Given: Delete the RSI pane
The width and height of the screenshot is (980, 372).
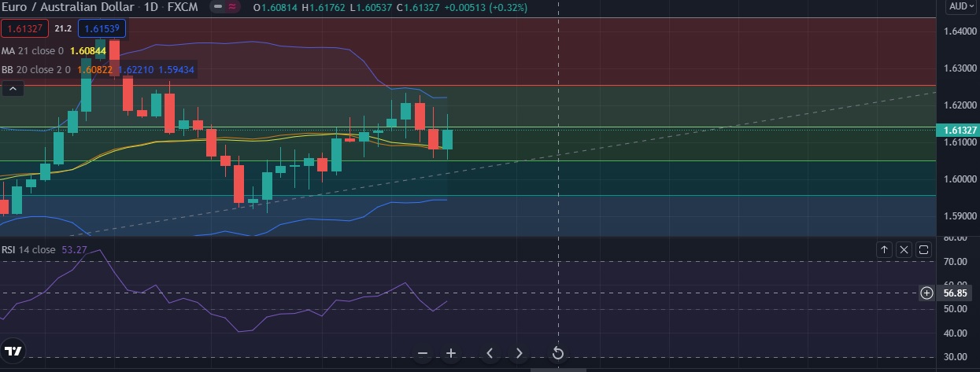Looking at the screenshot, I should coord(904,249).
